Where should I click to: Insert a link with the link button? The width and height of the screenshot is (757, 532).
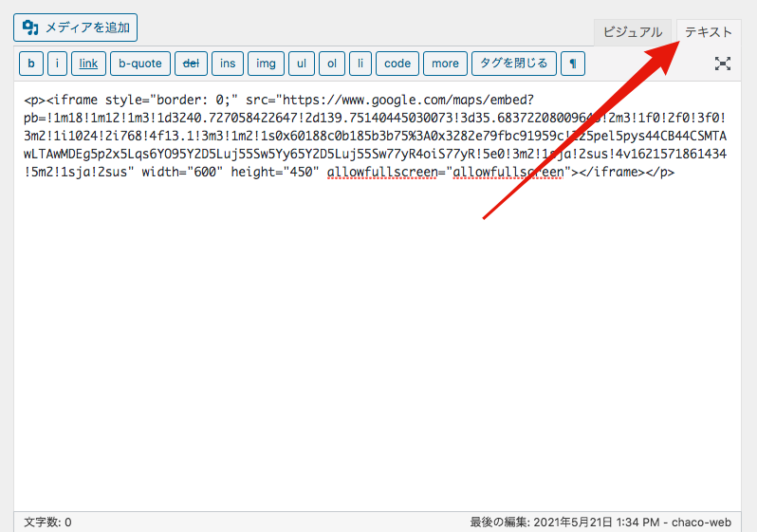click(88, 64)
